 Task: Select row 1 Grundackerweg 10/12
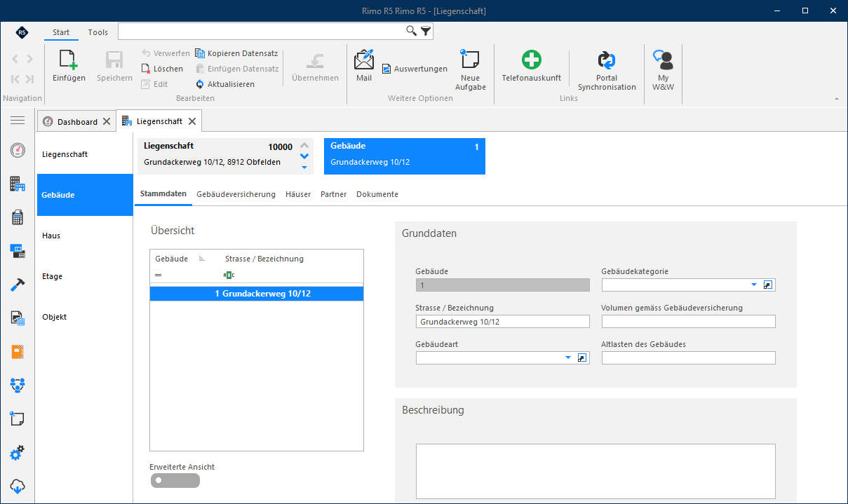pos(257,294)
